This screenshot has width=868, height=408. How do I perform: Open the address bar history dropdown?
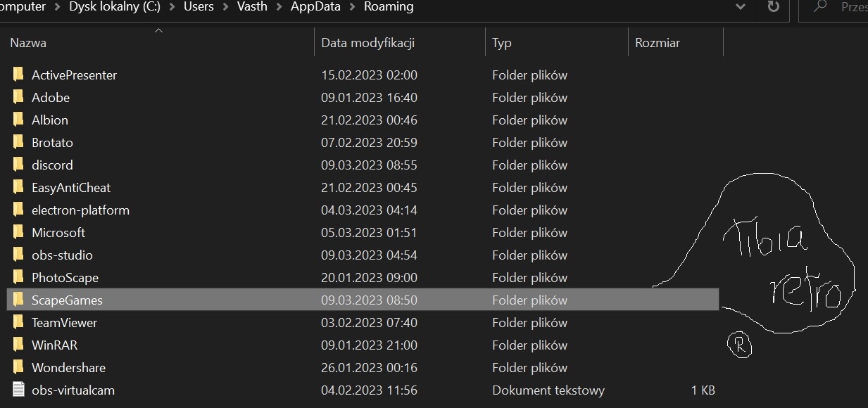[x=740, y=7]
